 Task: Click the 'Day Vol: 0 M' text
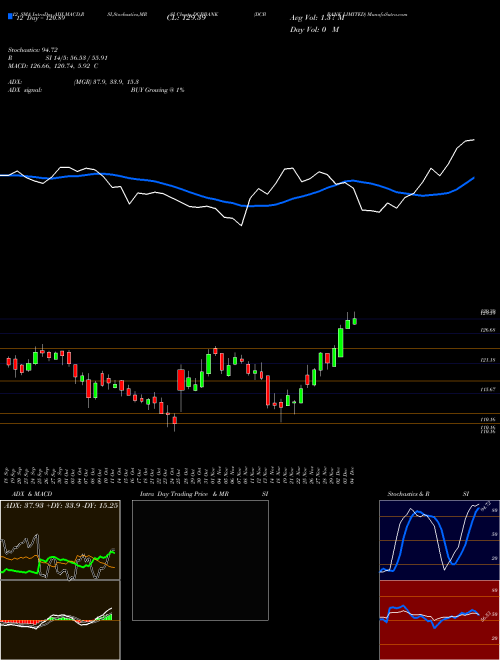pyautogui.click(x=314, y=30)
